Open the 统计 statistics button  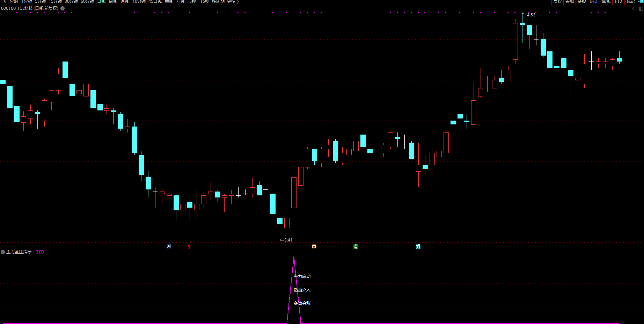(x=594, y=1)
